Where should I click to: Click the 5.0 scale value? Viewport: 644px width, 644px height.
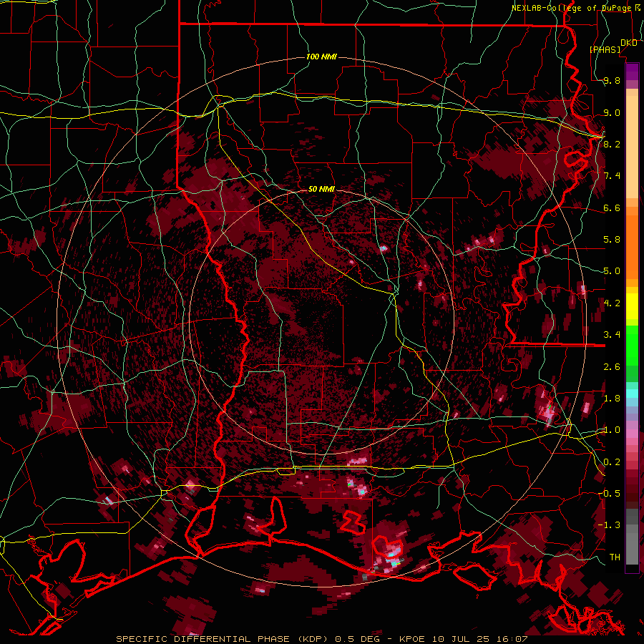tap(612, 271)
